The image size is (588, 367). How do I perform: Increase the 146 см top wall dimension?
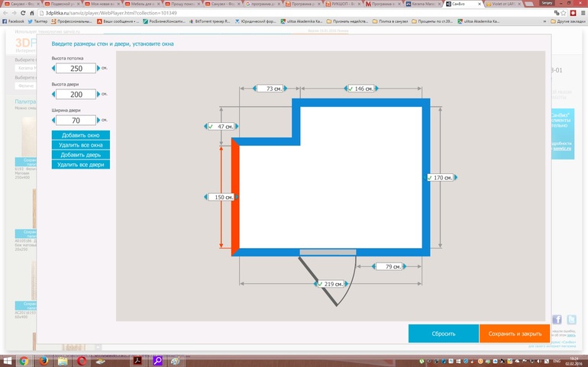click(x=377, y=89)
